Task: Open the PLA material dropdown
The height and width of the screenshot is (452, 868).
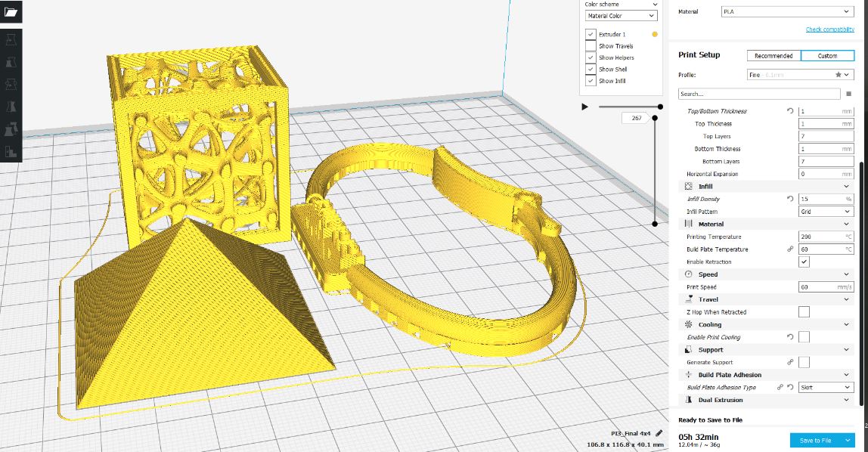Action: [x=787, y=11]
